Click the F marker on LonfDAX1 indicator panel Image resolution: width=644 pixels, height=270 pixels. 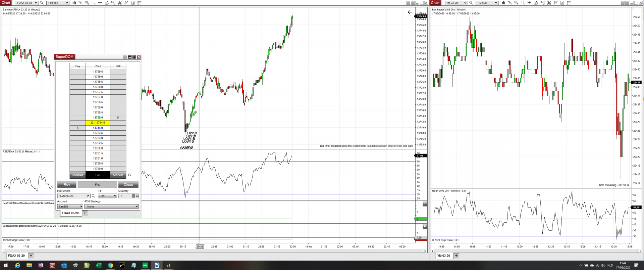425,204
